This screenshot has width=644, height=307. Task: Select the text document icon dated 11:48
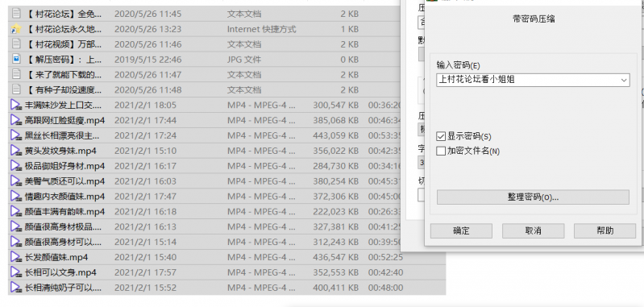pyautogui.click(x=16, y=90)
